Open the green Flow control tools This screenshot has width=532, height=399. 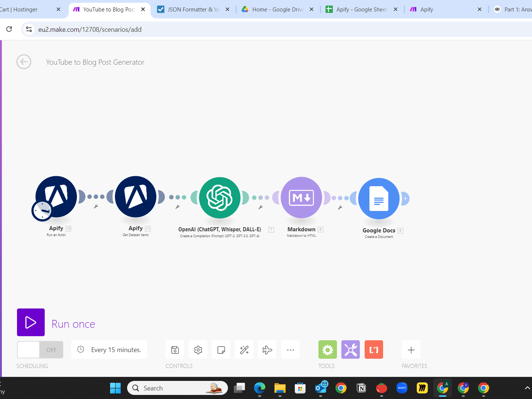coord(328,349)
